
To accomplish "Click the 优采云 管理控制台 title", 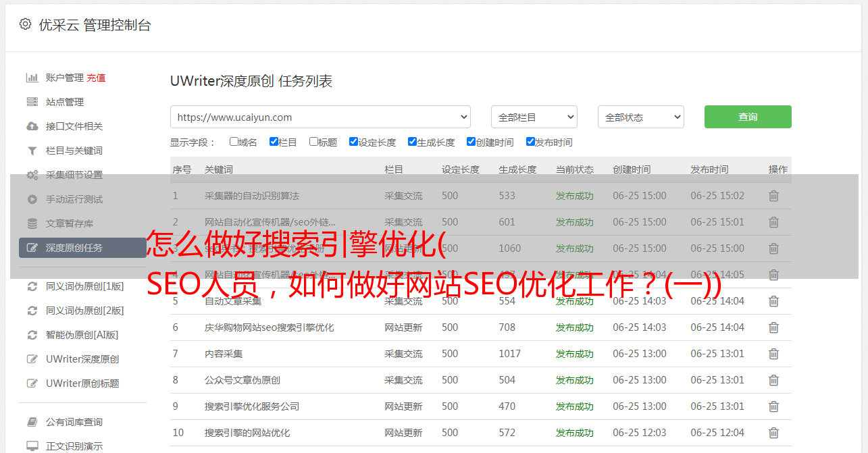I will (x=95, y=25).
